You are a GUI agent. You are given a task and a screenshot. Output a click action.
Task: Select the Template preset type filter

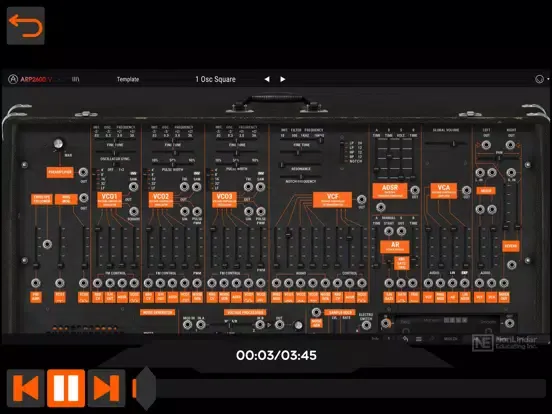point(128,79)
